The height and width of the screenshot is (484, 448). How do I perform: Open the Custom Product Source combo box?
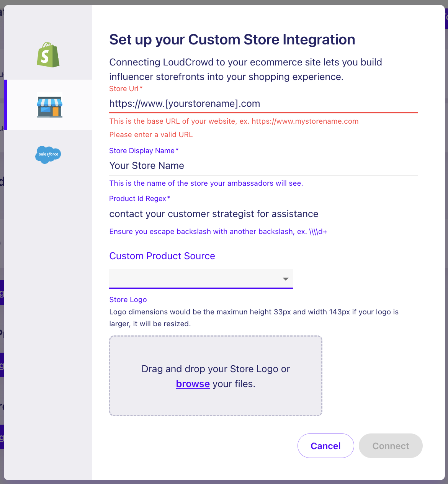pyautogui.click(x=201, y=278)
